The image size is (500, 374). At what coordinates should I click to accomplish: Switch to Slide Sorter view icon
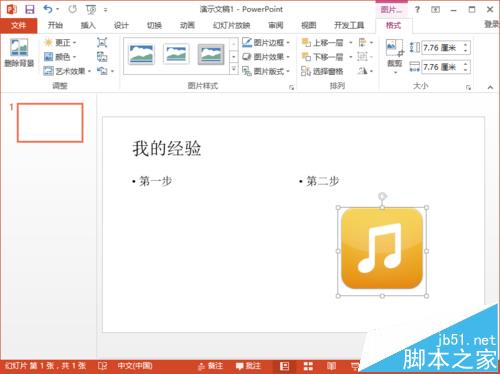pos(308,366)
